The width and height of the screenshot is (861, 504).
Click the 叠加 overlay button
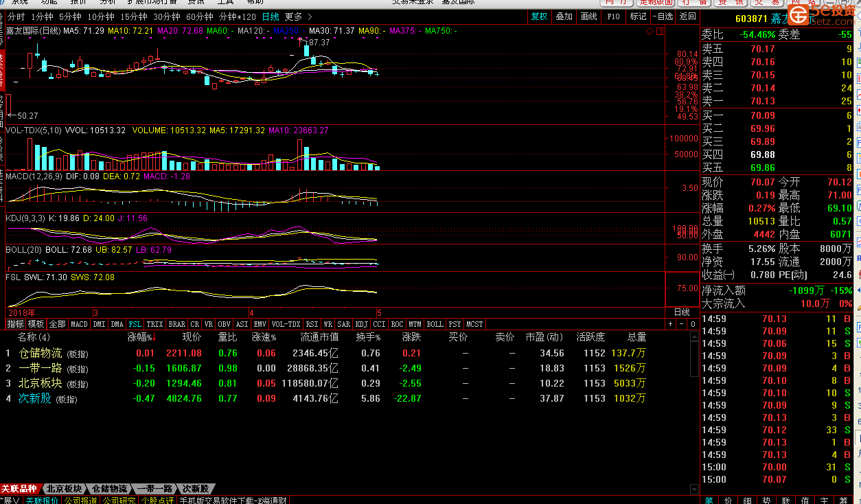pyautogui.click(x=564, y=16)
